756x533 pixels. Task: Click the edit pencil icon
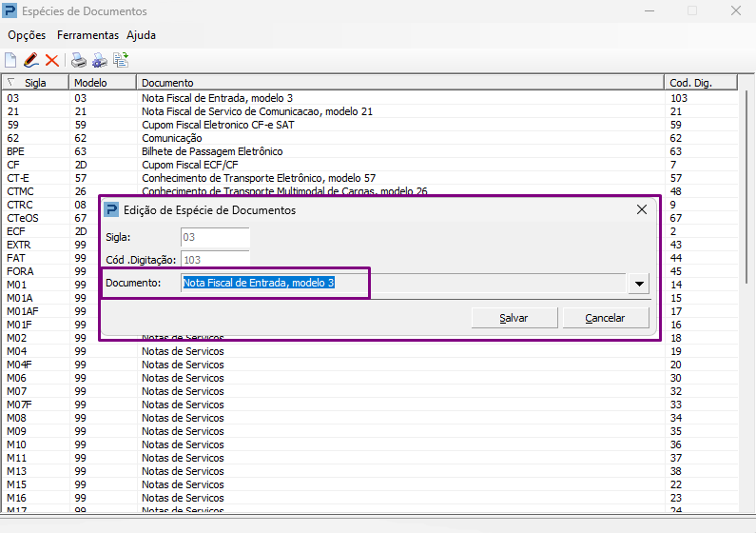pyautogui.click(x=31, y=60)
